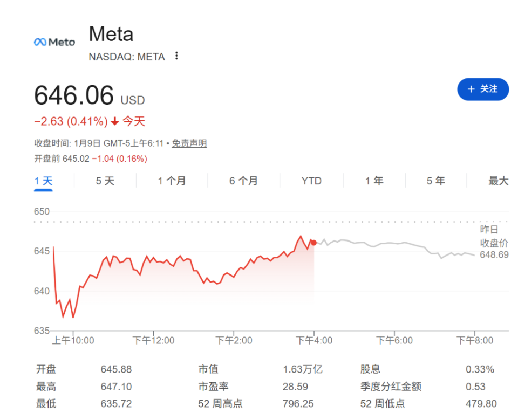The image size is (518, 420).
Task: View the YTD performance chart
Action: (x=311, y=181)
